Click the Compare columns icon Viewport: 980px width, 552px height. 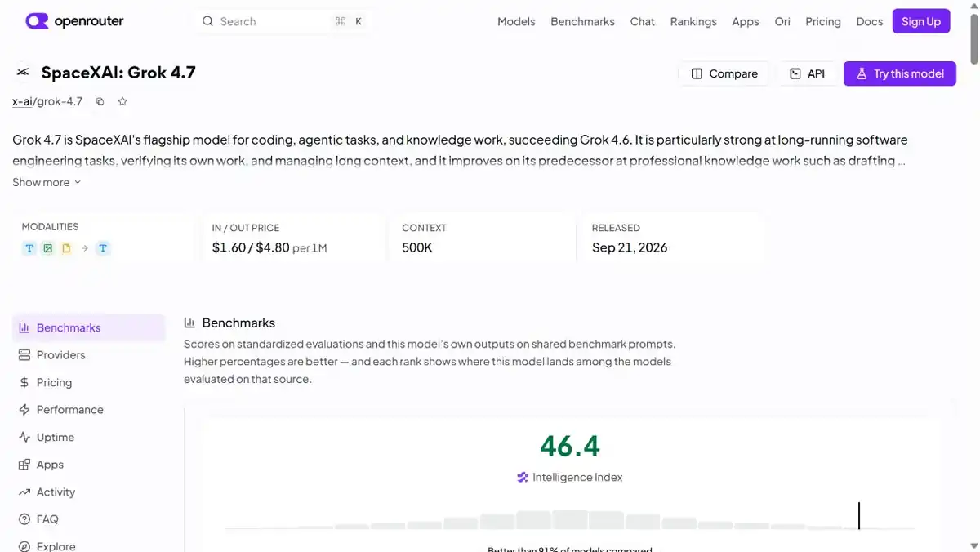click(x=697, y=73)
